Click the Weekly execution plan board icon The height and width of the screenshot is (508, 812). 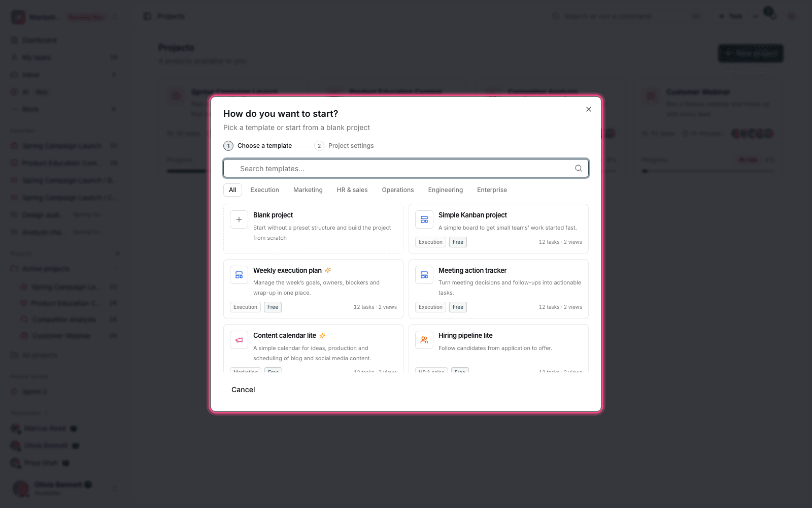[x=239, y=275]
